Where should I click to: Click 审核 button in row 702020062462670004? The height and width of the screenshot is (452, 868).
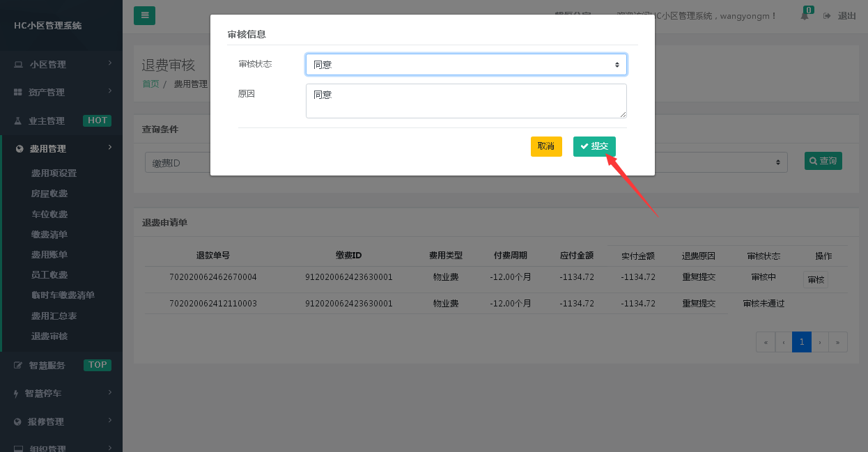tap(816, 280)
